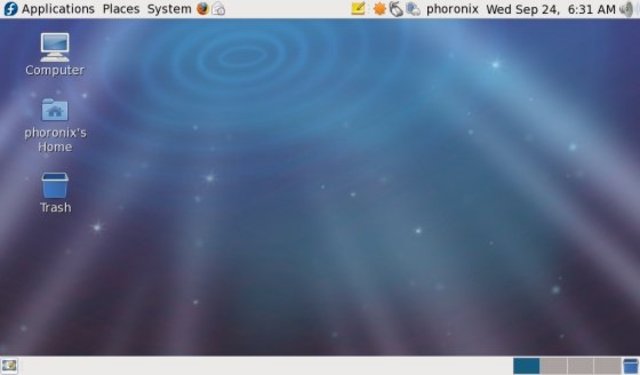This screenshot has width=640, height=375.
Task: Switch to the second workspace
Action: pyautogui.click(x=553, y=366)
